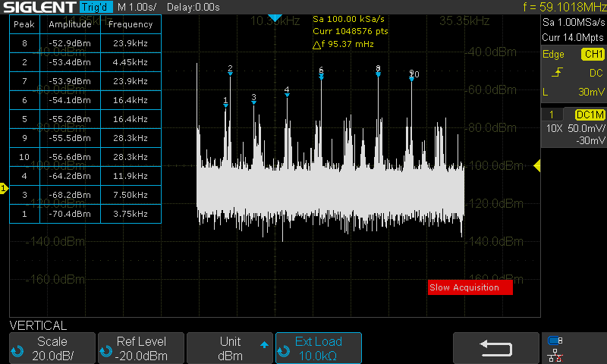Image resolution: width=607 pixels, height=364 pixels.
Task: Click the 10X probe attenuation label
Action: coord(554,128)
